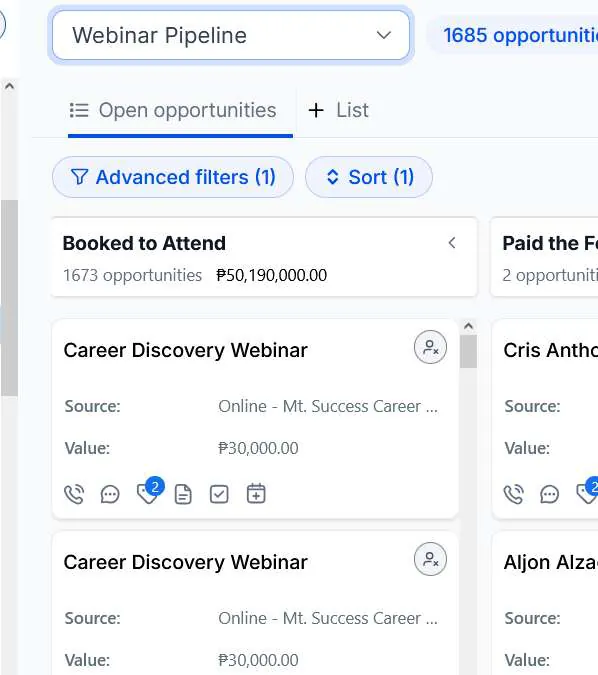This screenshot has height=675, width=598.
Task: Open tags icon with badge 2 on first card
Action: pyautogui.click(x=149, y=491)
